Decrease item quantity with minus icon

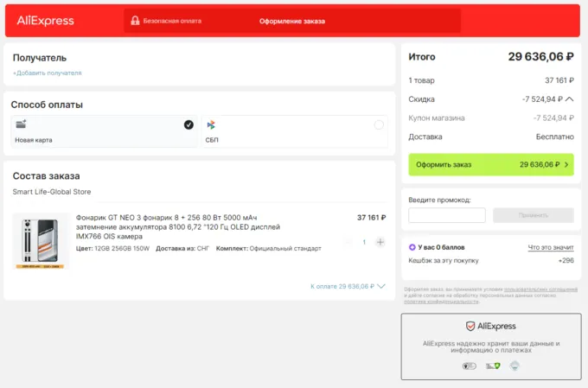[348, 242]
